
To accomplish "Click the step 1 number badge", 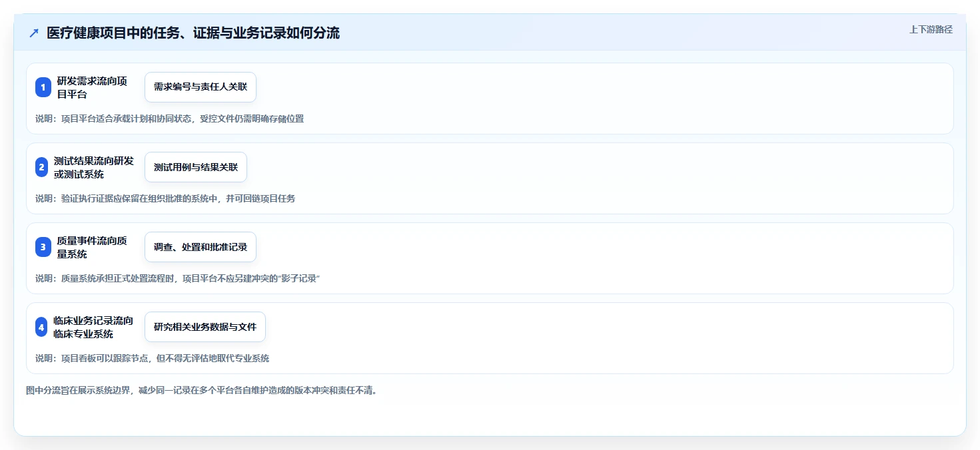I will 43,87.
